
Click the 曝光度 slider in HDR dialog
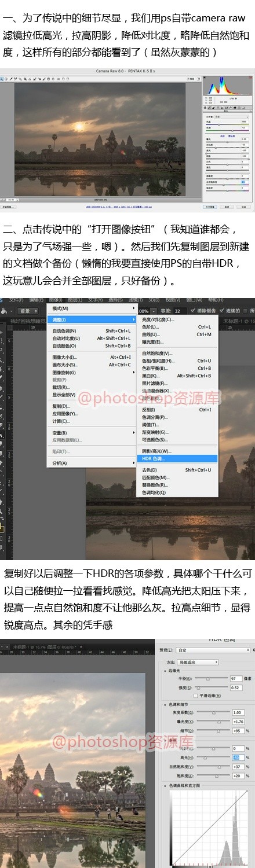(213, 722)
